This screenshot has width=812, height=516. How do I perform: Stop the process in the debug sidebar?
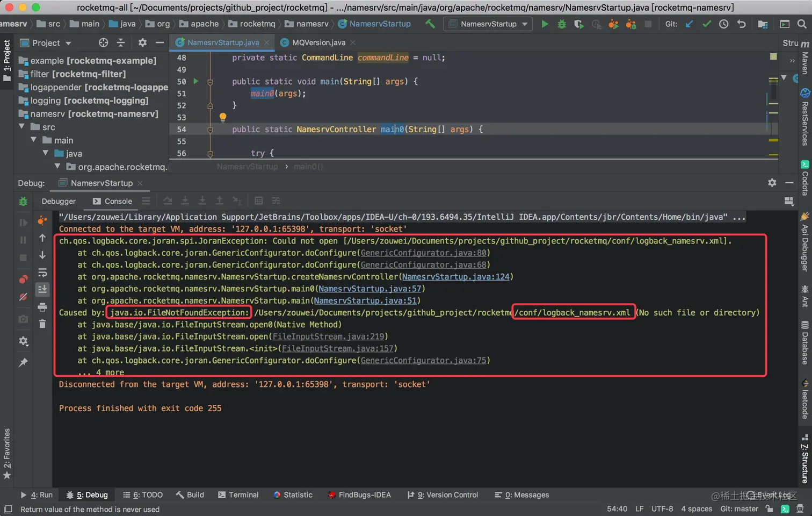(x=23, y=258)
